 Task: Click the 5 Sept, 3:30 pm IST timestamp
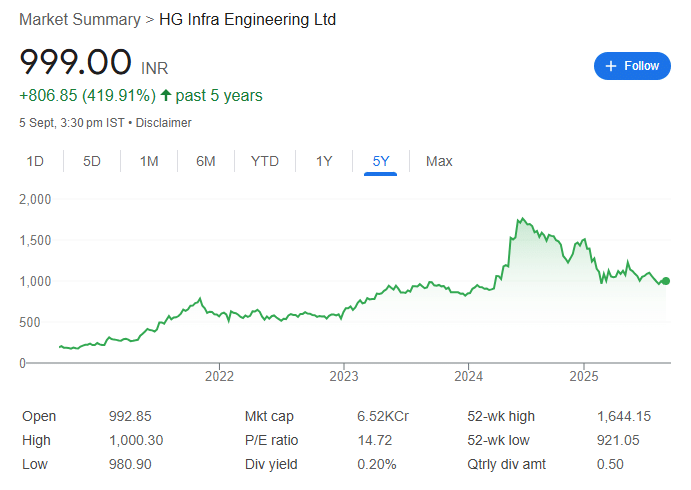[72, 122]
